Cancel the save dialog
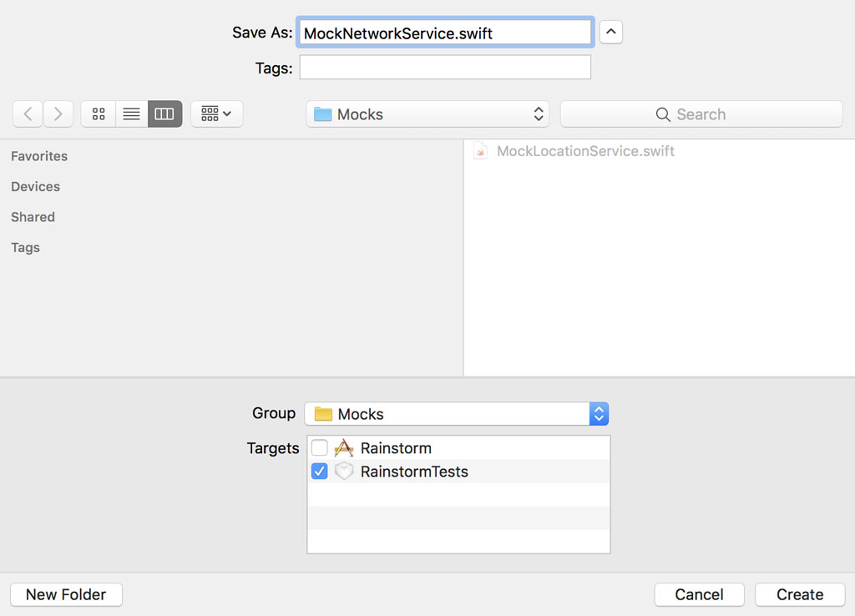855x616 pixels. pyautogui.click(x=699, y=594)
